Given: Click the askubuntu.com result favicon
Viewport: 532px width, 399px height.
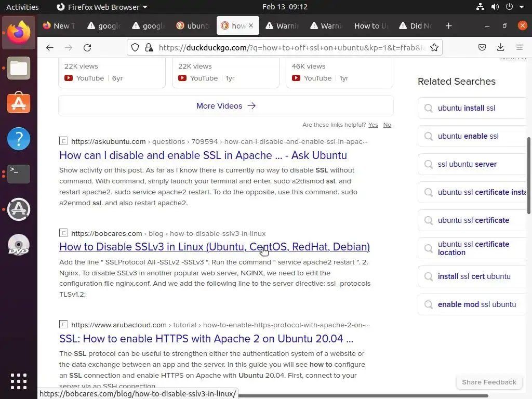Looking at the screenshot, I should pos(63,141).
